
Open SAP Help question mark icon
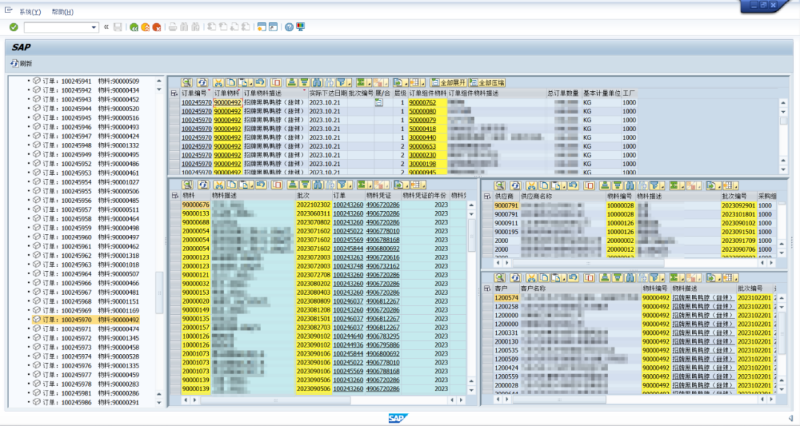[x=288, y=26]
